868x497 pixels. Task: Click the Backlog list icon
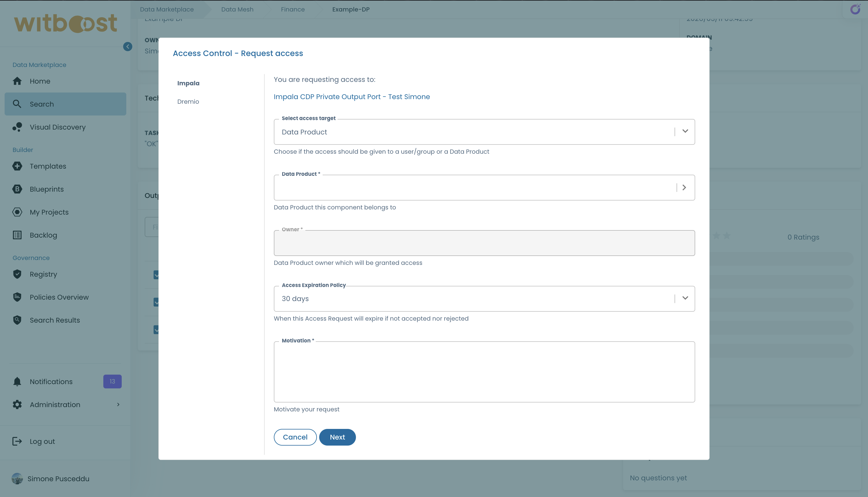coord(17,235)
